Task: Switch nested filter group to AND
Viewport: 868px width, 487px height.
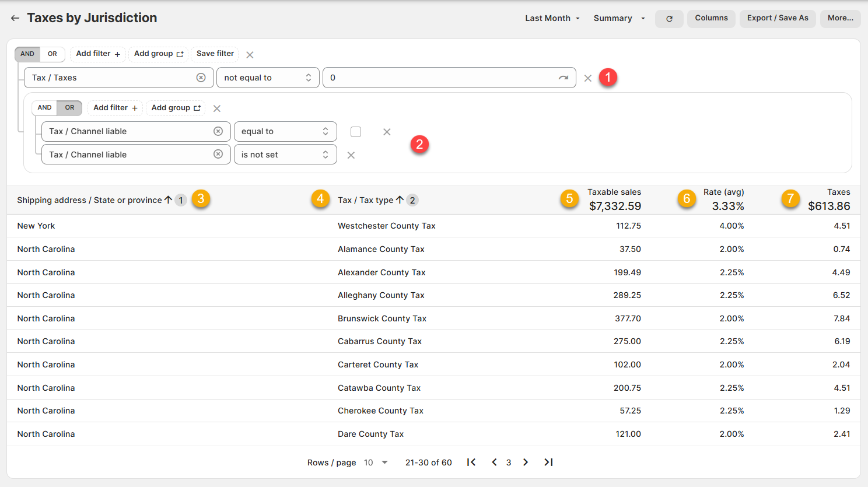Action: click(44, 108)
